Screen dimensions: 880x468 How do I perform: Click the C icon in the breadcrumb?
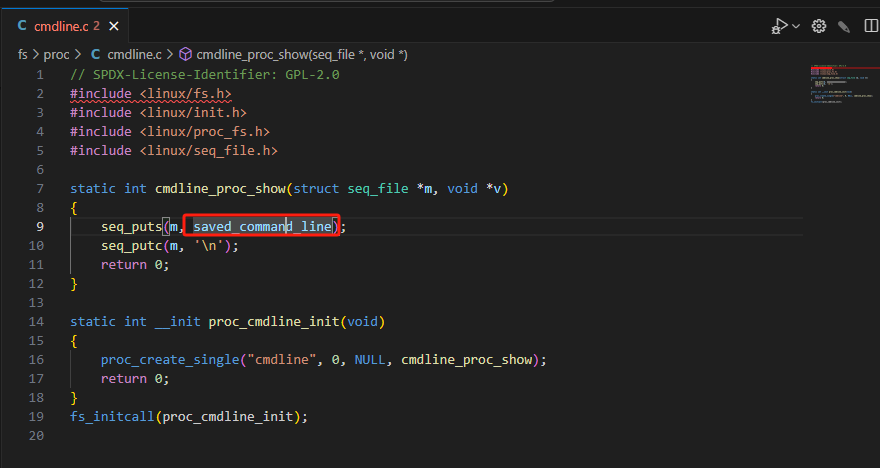tap(96, 54)
